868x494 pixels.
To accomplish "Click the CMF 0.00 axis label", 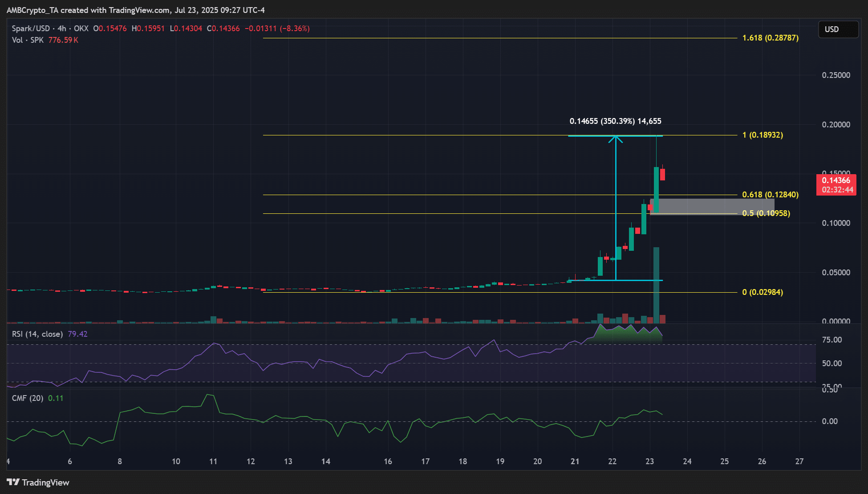I will coord(830,421).
